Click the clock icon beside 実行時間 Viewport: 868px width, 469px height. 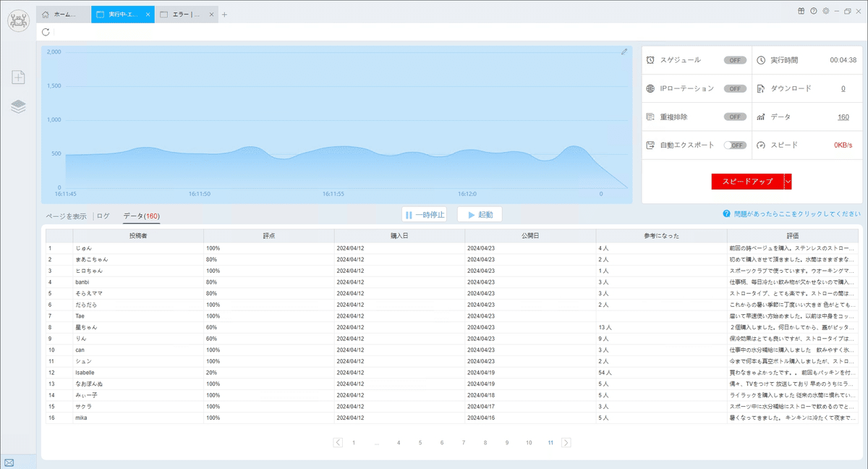(x=760, y=60)
